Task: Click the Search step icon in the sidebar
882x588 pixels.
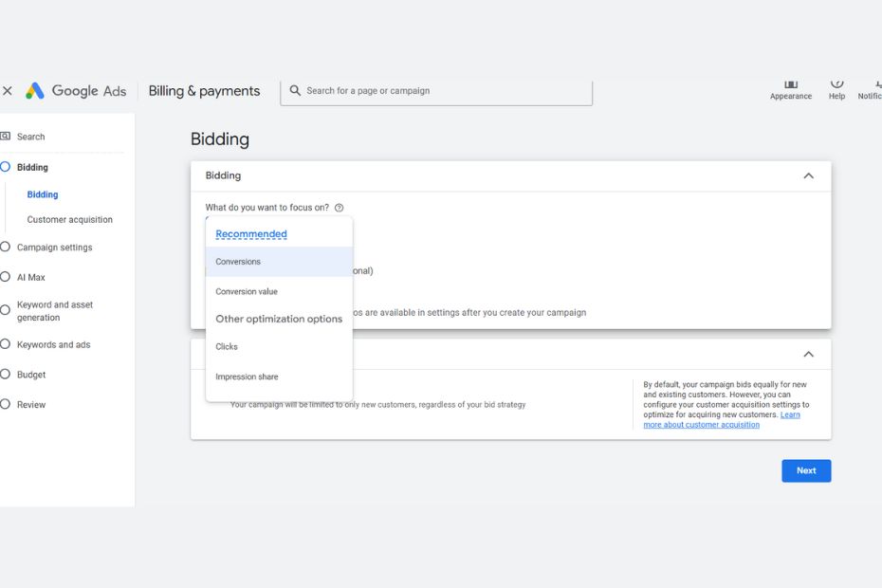Action: point(6,137)
